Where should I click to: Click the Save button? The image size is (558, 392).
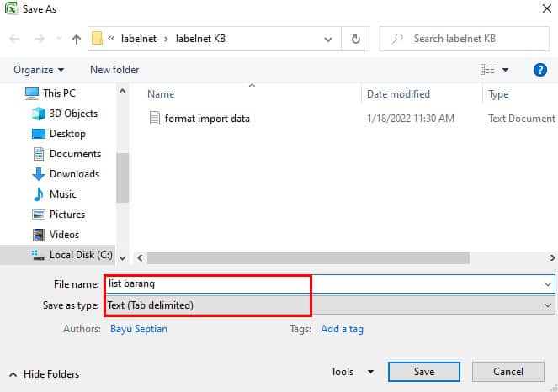tap(424, 372)
